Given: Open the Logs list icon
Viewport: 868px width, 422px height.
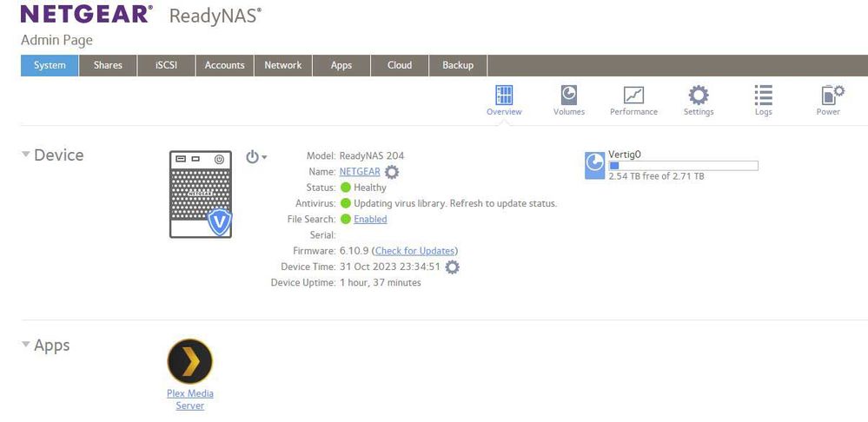Looking at the screenshot, I should (x=763, y=96).
